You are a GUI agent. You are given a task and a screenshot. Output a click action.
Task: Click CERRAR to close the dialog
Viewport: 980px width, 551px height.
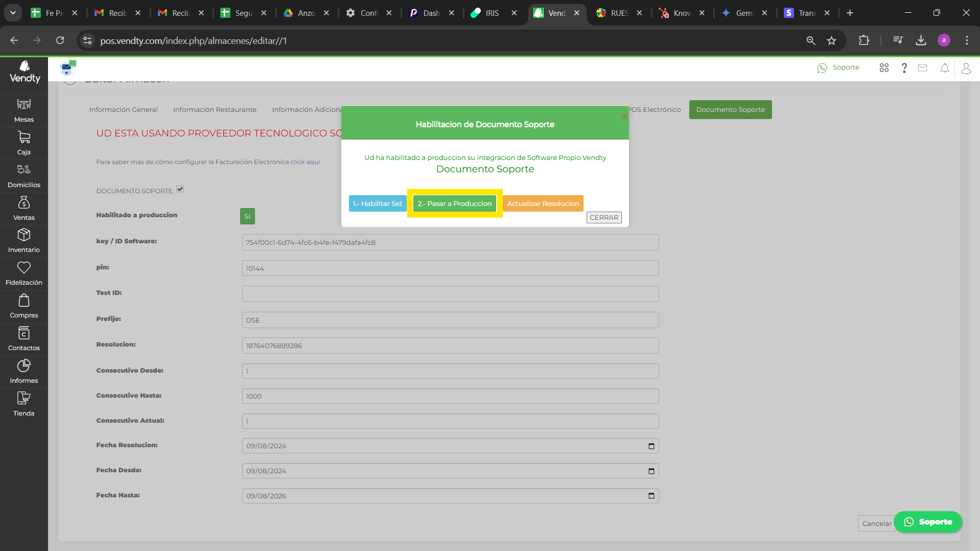604,217
